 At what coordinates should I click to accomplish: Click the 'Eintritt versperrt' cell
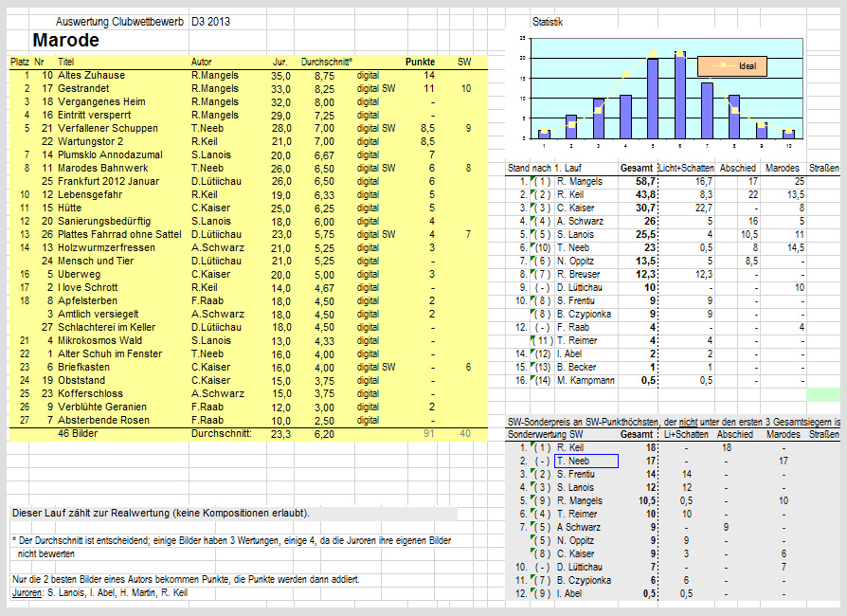pyautogui.click(x=94, y=115)
